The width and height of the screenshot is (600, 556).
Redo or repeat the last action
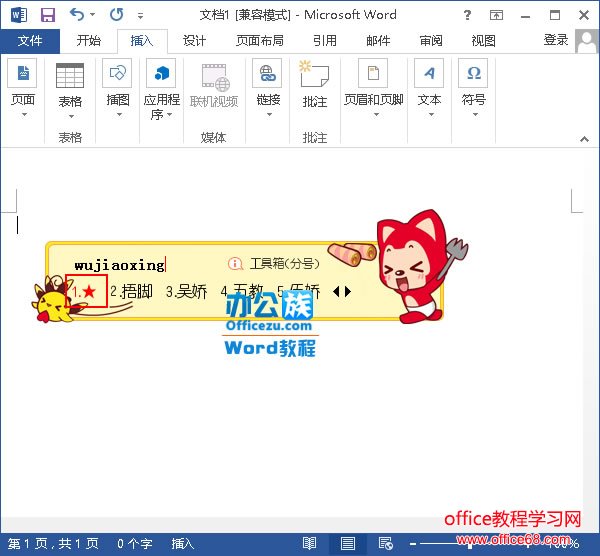(117, 15)
